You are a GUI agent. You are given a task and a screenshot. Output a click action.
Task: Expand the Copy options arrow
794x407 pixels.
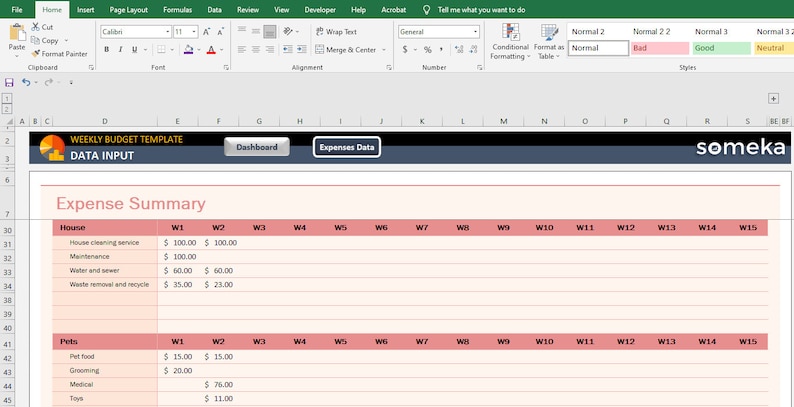[66, 40]
